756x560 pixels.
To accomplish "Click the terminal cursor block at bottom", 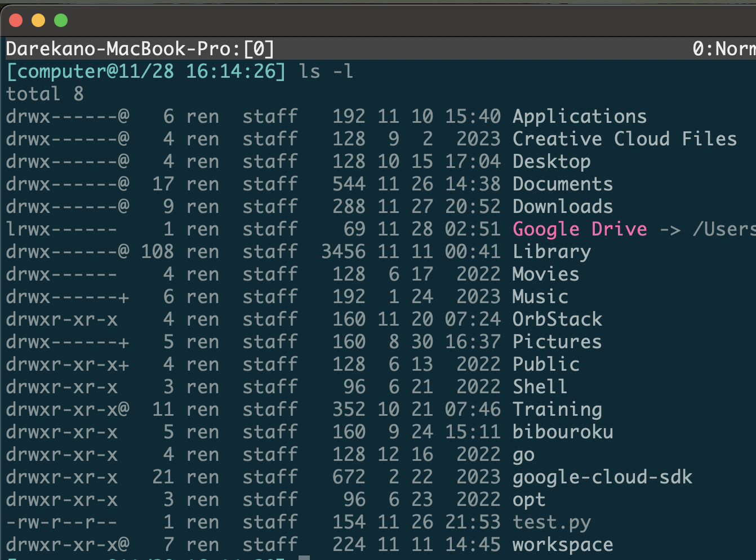I will click(303, 557).
